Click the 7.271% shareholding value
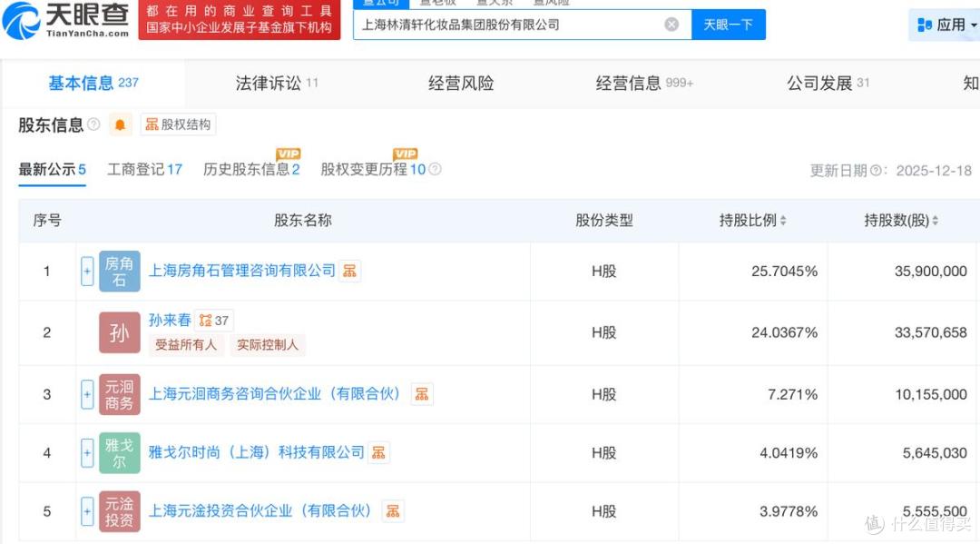The height and width of the screenshot is (544, 980). tap(792, 394)
